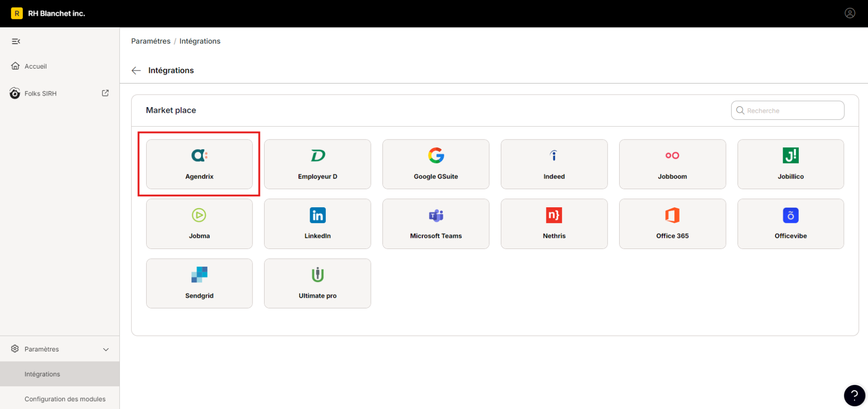This screenshot has width=868, height=409.
Task: Open the Jobillico integration
Action: pyautogui.click(x=790, y=164)
